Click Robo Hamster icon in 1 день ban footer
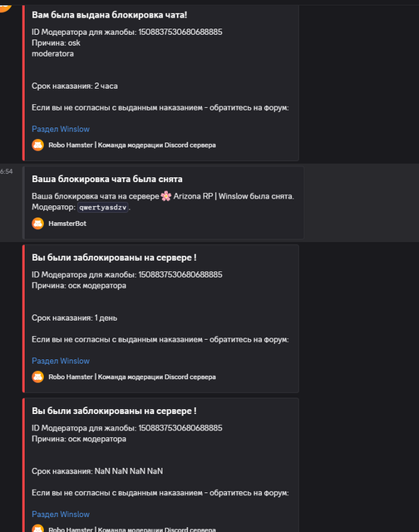 [x=37, y=377]
